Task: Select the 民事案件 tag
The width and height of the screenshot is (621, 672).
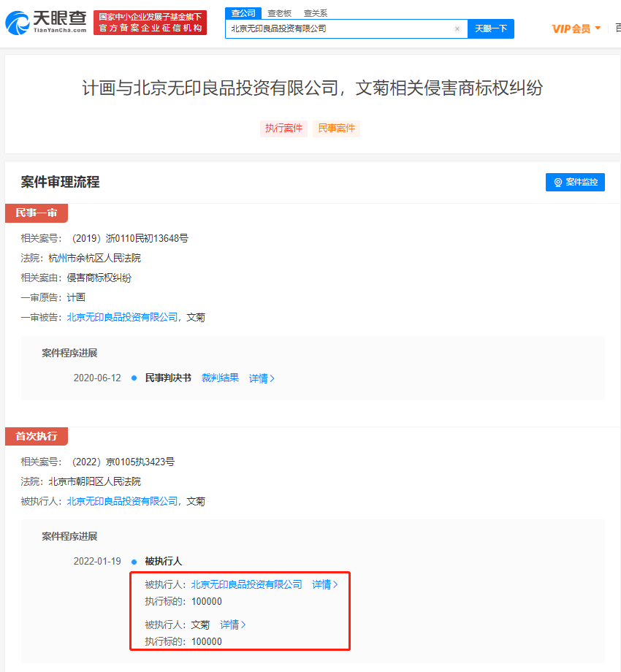Action: (336, 129)
